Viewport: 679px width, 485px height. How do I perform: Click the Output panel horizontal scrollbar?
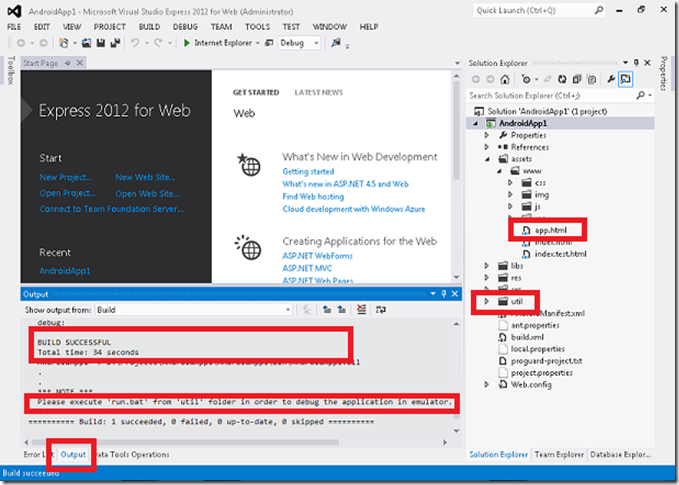(185, 442)
